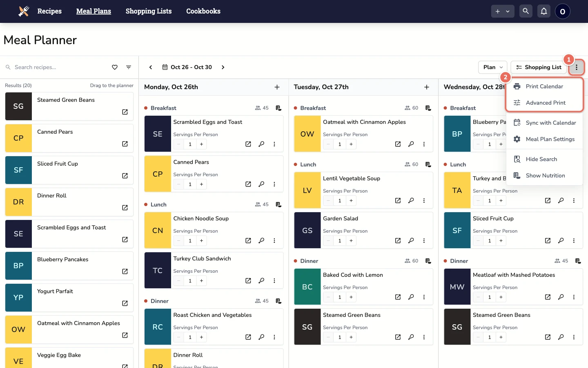Click the Shopping List button
The height and width of the screenshot is (368, 588).
click(539, 67)
